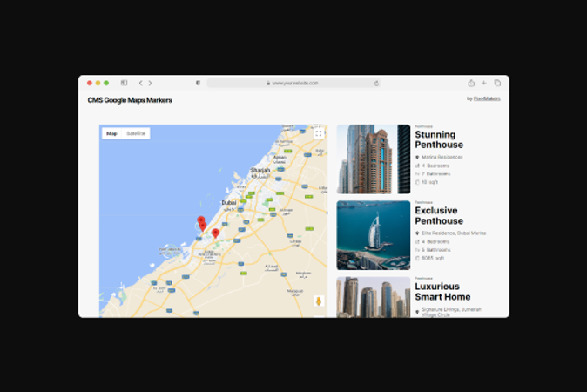Go forward with the browser forward arrow
587x392 pixels.
pyautogui.click(x=150, y=83)
